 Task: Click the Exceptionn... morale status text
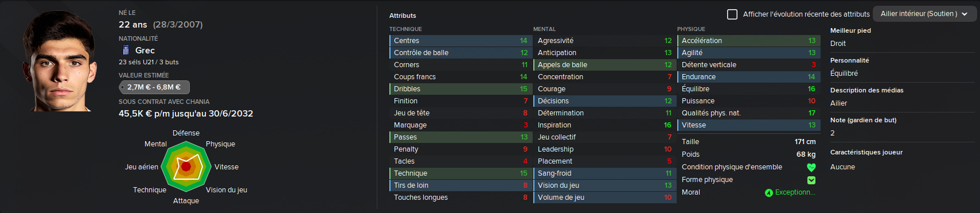click(795, 192)
